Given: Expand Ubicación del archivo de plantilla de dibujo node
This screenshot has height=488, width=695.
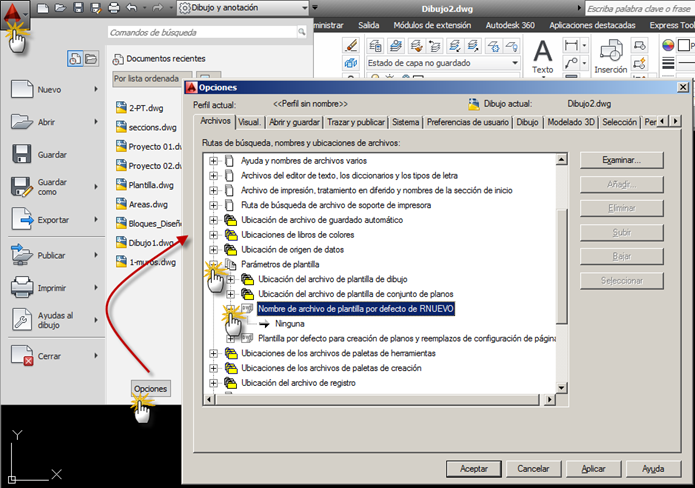Looking at the screenshot, I should [x=230, y=279].
